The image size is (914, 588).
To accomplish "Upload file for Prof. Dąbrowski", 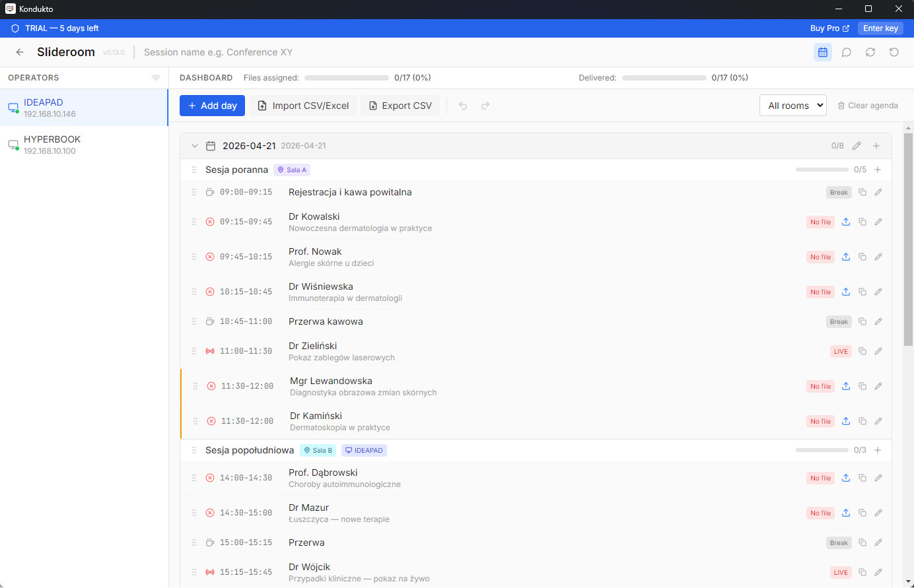I will [x=846, y=478].
